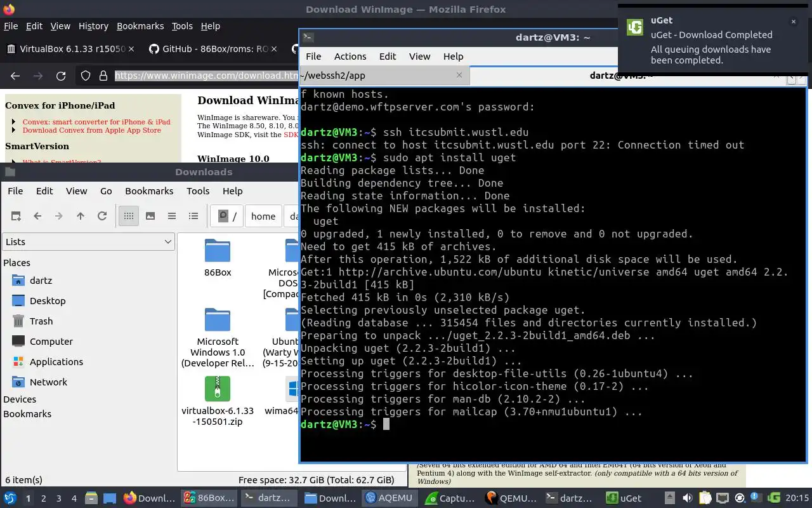Open Network in Places sidebar

pos(48,382)
